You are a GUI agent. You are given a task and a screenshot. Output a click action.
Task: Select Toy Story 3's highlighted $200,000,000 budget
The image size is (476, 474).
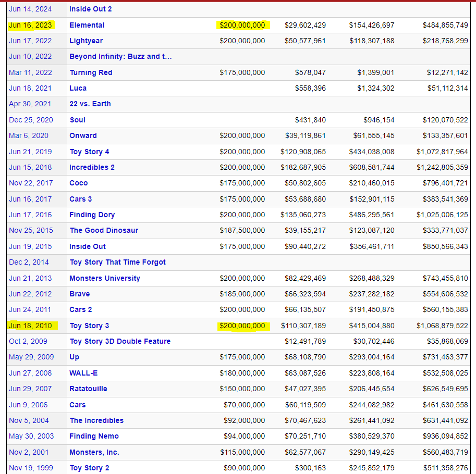(242, 326)
